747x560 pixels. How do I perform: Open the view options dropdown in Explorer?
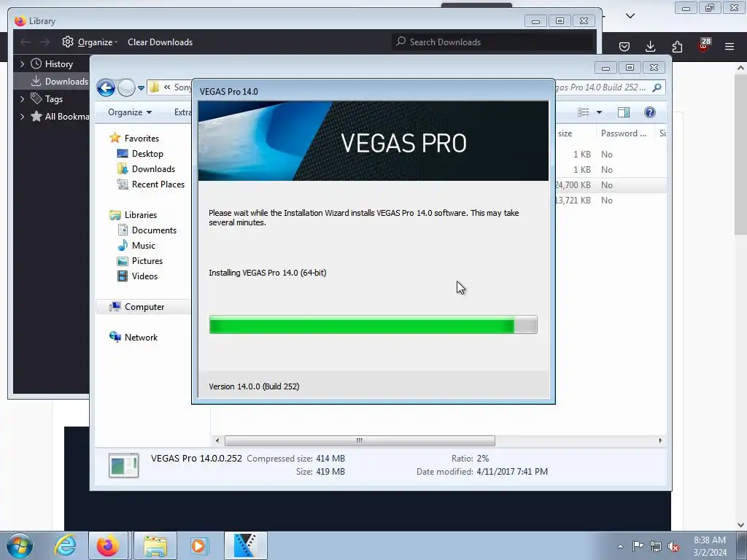coord(600,112)
